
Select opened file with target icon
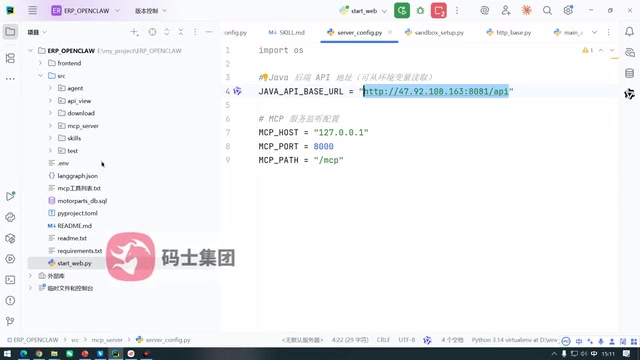coord(152,32)
